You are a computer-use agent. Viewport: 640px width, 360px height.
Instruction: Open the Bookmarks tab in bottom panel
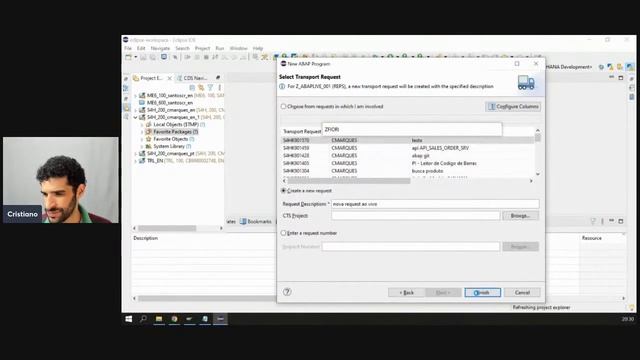click(256, 222)
